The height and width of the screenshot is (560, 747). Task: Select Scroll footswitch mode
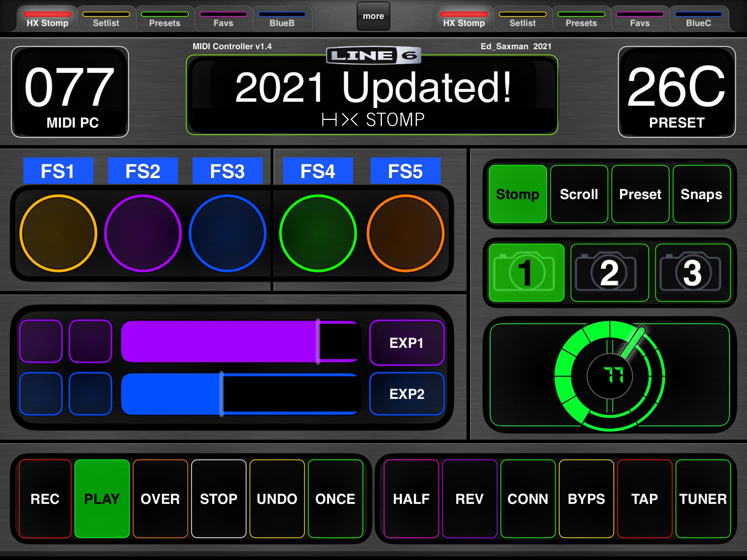[579, 194]
